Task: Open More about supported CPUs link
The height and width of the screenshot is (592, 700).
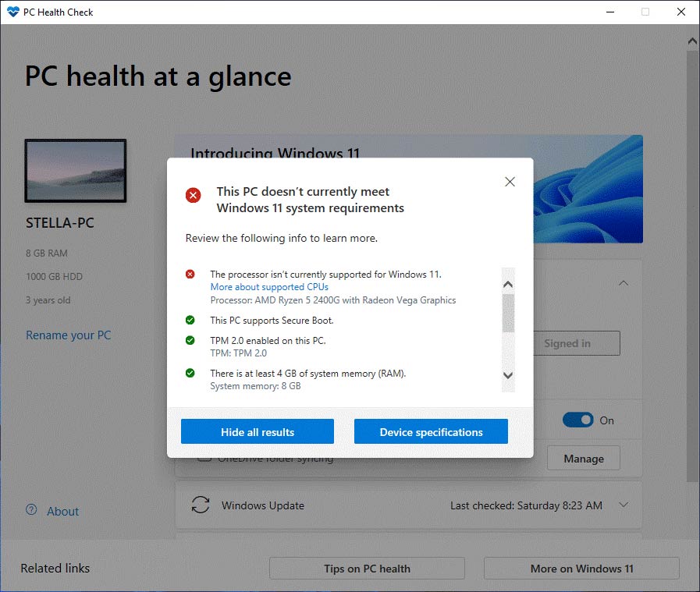Action: [x=269, y=287]
